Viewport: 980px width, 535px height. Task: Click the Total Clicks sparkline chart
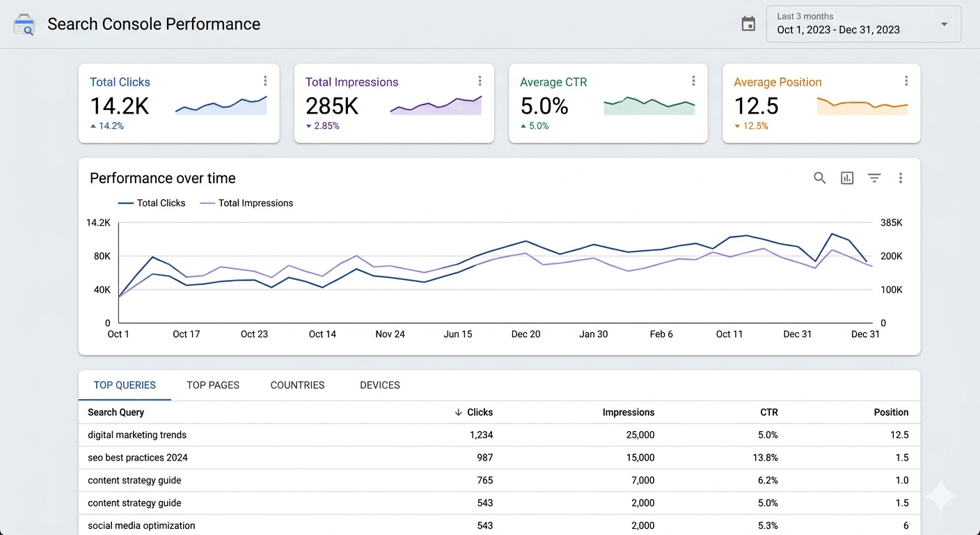tap(221, 105)
